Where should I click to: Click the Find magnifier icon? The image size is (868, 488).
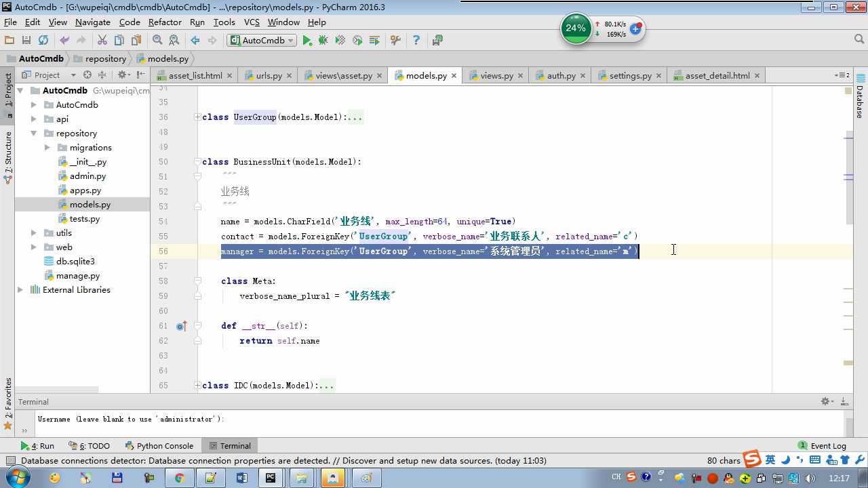(x=157, y=41)
